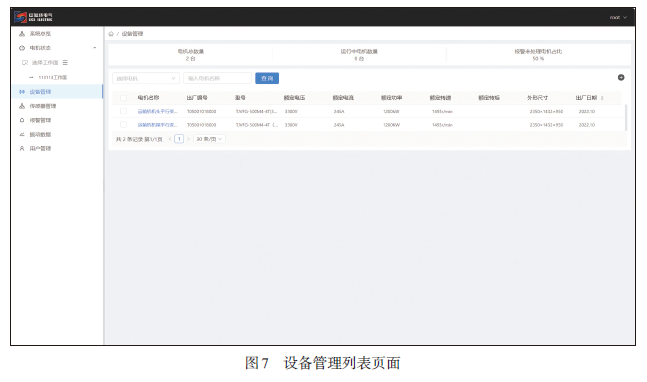Click the 设备管理 breadcrumb text
Image resolution: width=647 pixels, height=382 pixels.
click(132, 34)
